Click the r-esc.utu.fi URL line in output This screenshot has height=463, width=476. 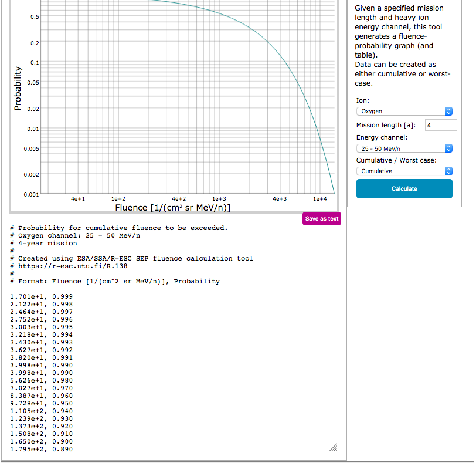tap(69, 266)
